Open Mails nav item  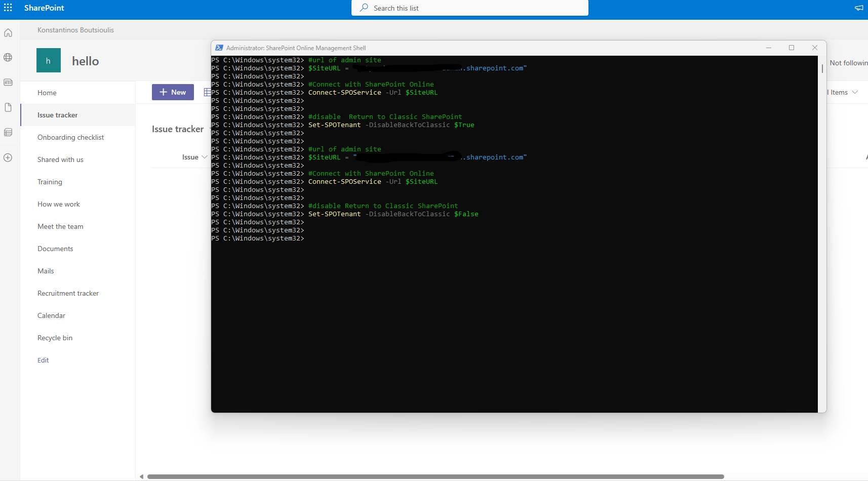pos(46,271)
